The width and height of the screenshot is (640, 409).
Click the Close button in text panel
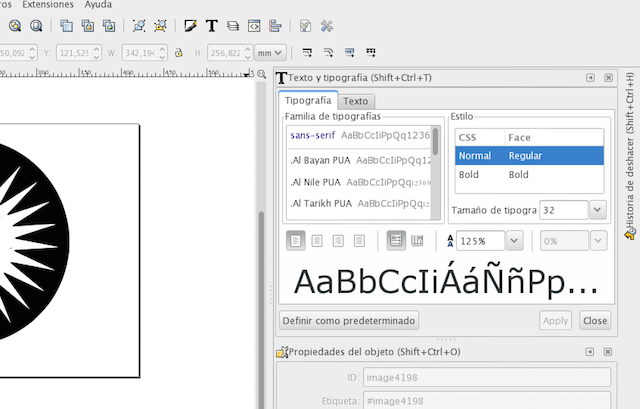595,320
